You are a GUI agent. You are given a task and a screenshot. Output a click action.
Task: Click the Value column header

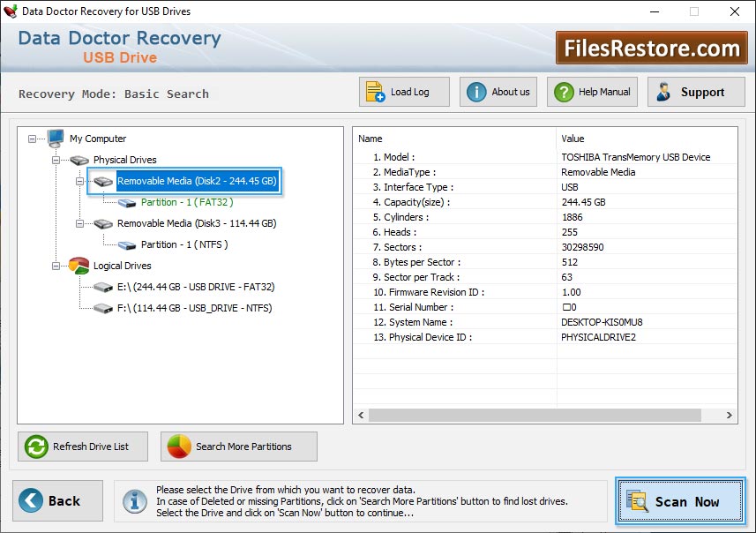[573, 139]
